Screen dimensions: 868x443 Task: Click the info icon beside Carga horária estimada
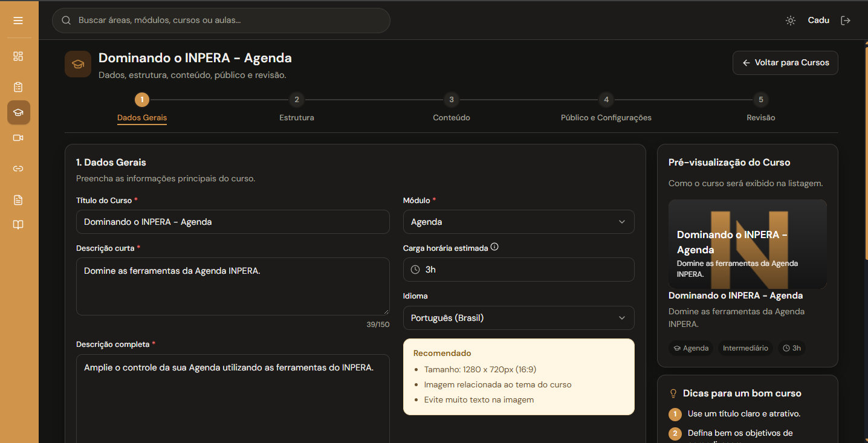(x=494, y=247)
